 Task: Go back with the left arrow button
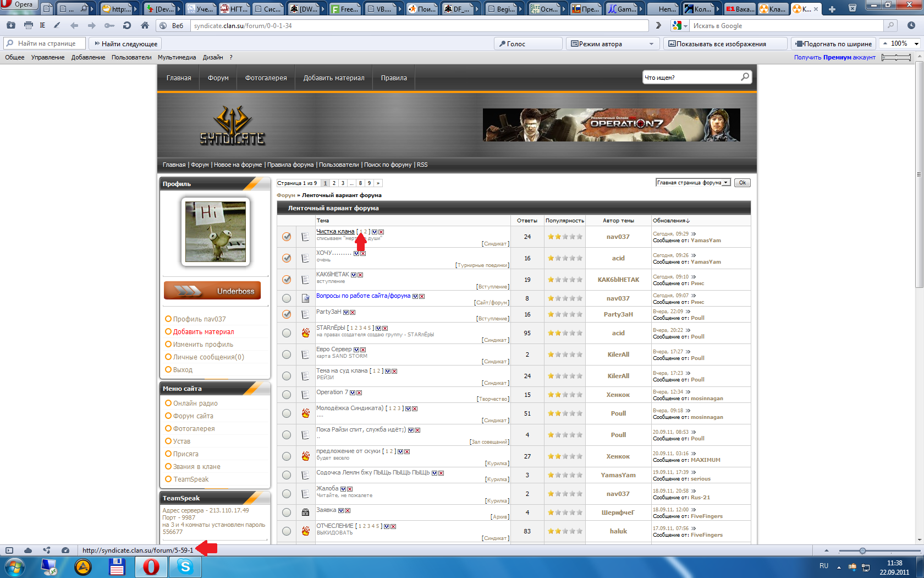pos(74,25)
